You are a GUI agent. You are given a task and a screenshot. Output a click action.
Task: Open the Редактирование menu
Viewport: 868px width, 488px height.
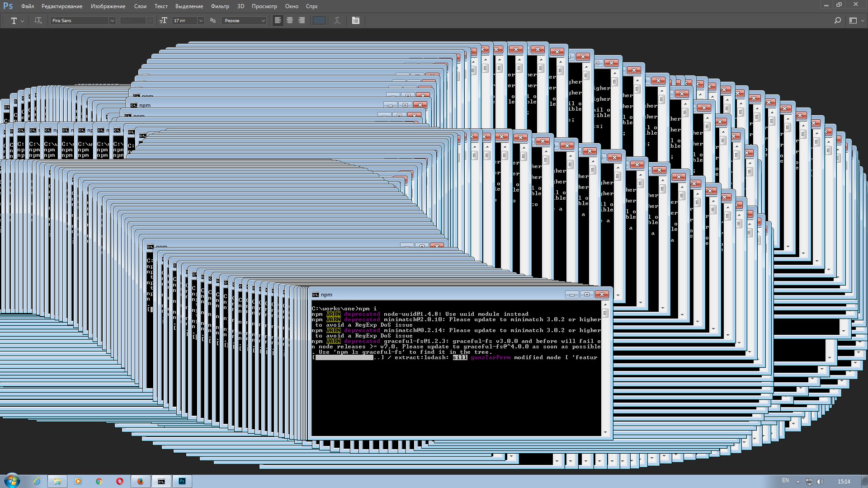[x=62, y=6]
